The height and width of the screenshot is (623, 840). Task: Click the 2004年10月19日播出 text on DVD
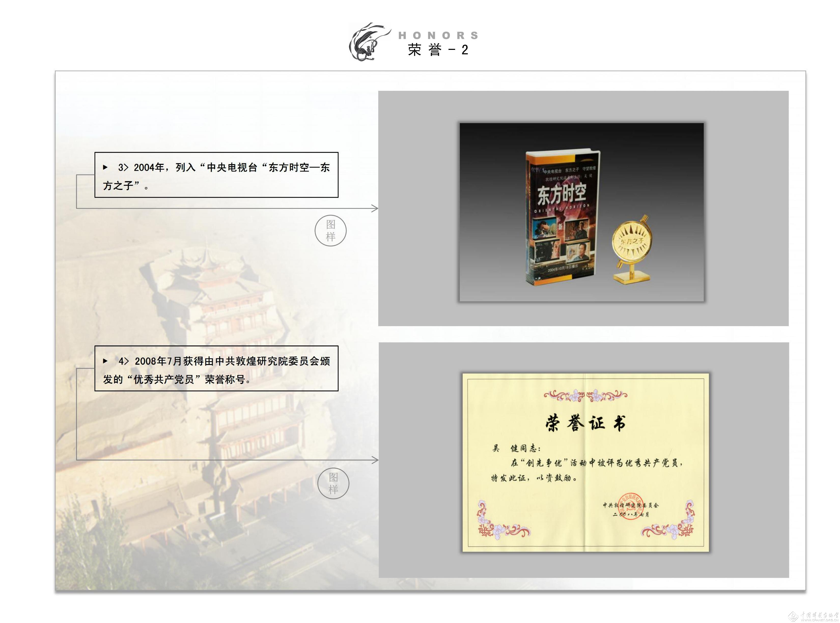pos(563,268)
